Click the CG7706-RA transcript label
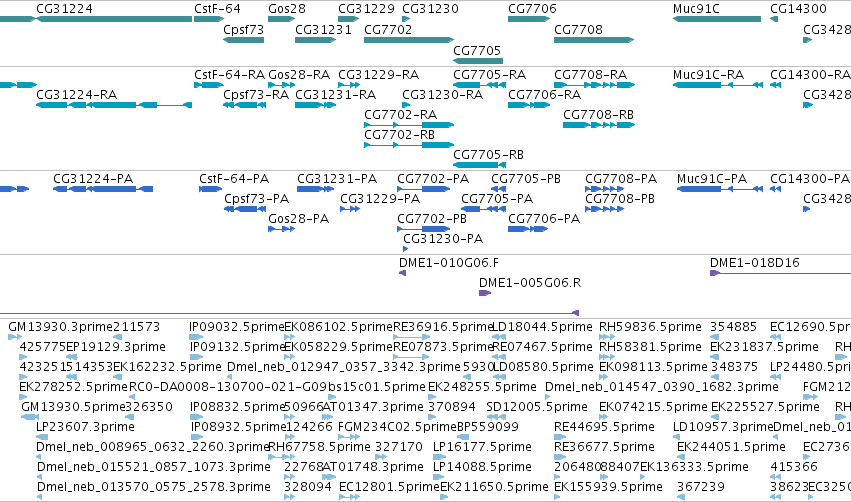 pos(544,94)
